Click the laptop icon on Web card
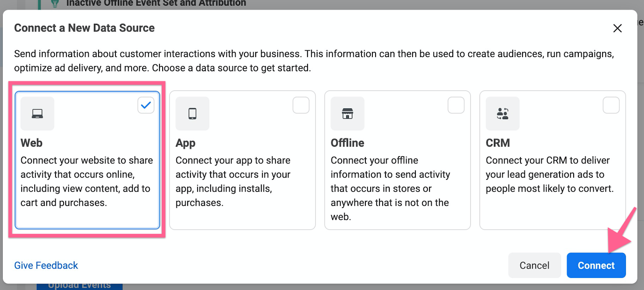Screen dimensions: 644x290 coord(37,114)
